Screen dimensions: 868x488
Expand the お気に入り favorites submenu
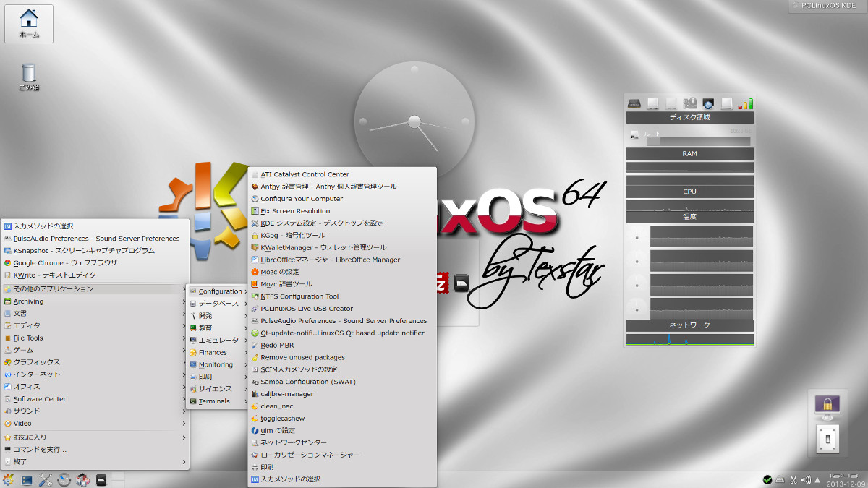click(x=95, y=437)
